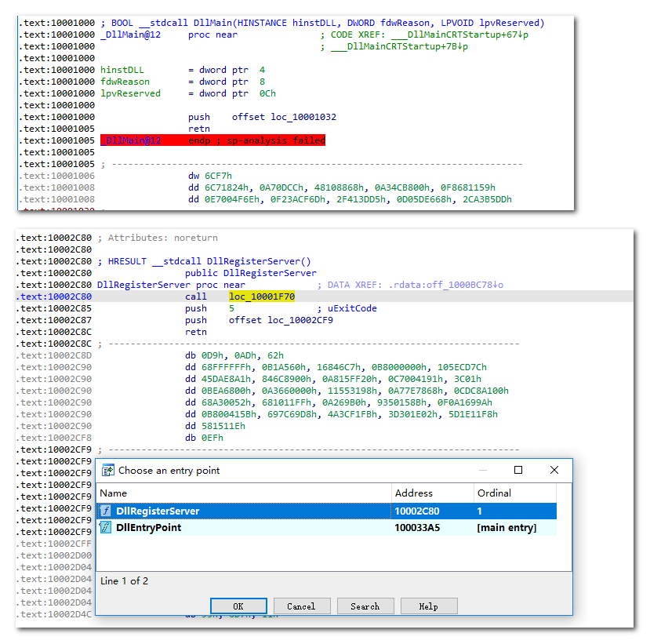Click highlighted loc_10001F70 call target

point(262,296)
